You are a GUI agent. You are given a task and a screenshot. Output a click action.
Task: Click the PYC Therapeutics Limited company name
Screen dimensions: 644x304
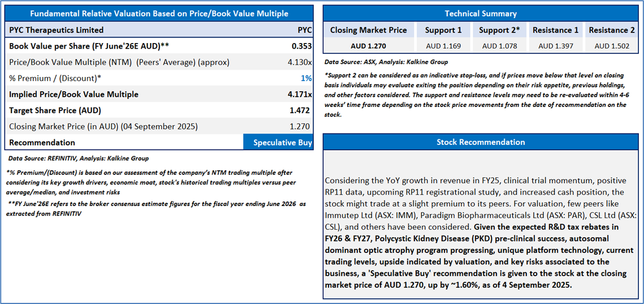coord(57,30)
